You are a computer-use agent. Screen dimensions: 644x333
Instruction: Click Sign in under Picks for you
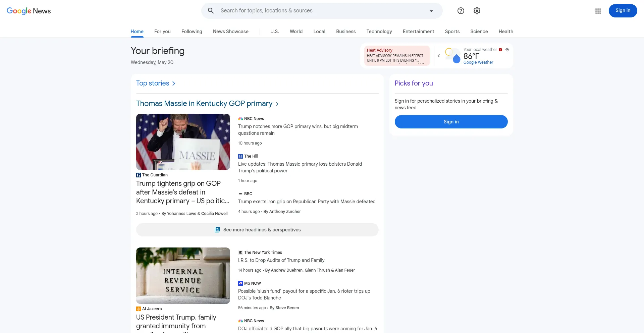click(x=451, y=122)
